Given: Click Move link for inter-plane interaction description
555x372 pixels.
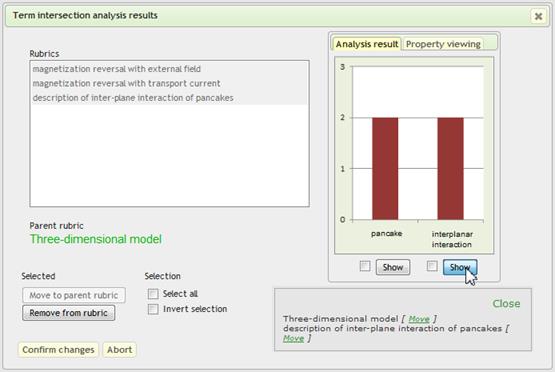Looking at the screenshot, I should coord(293,338).
